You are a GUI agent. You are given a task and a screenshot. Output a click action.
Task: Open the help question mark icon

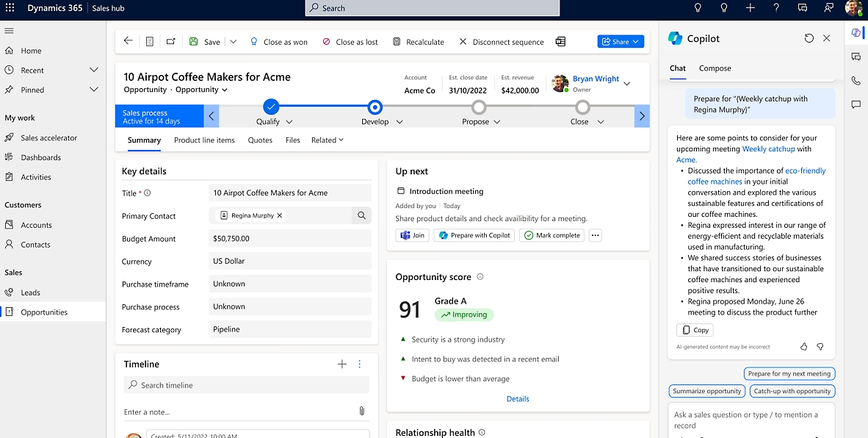pyautogui.click(x=776, y=8)
